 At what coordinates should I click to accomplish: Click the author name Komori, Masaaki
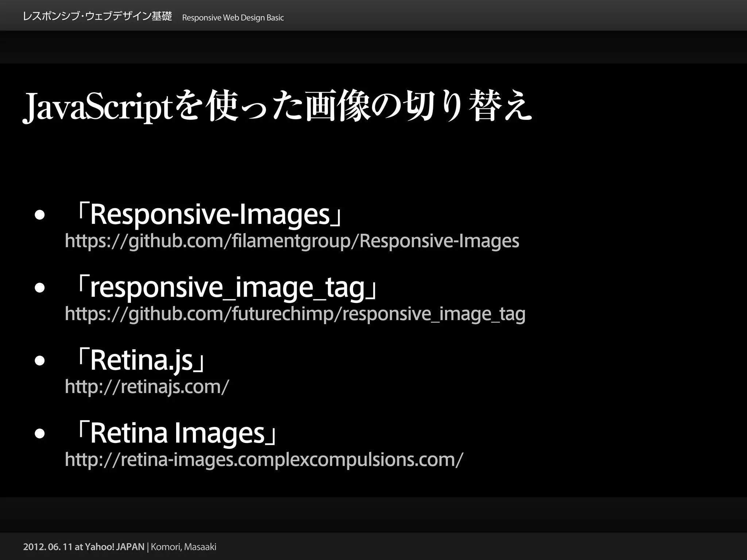(x=183, y=547)
